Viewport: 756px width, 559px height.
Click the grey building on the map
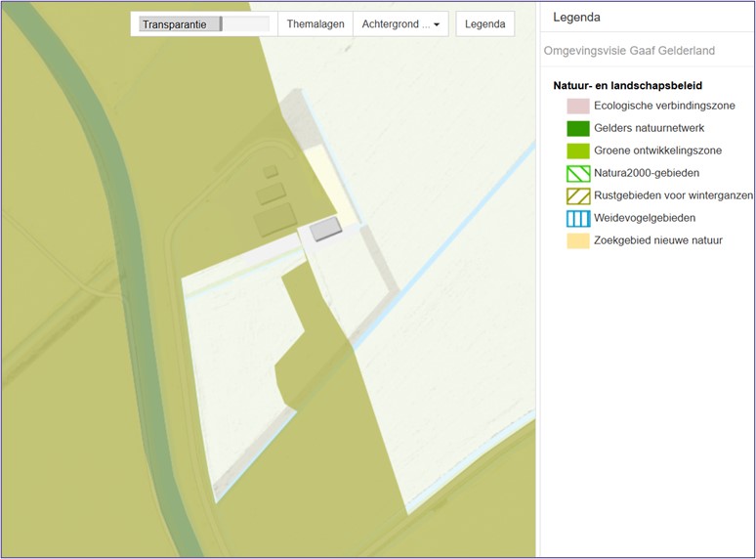(x=326, y=229)
